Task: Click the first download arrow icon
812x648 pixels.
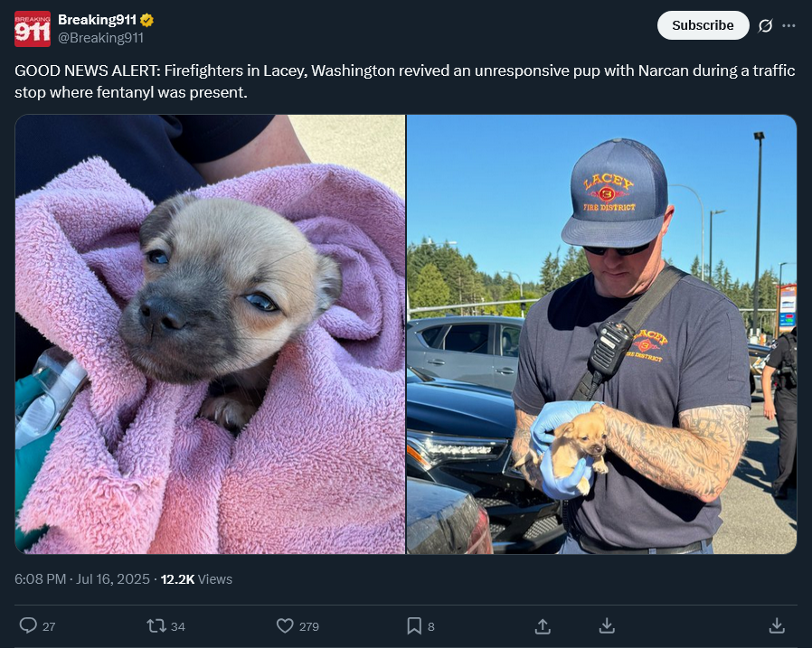Action: (607, 625)
